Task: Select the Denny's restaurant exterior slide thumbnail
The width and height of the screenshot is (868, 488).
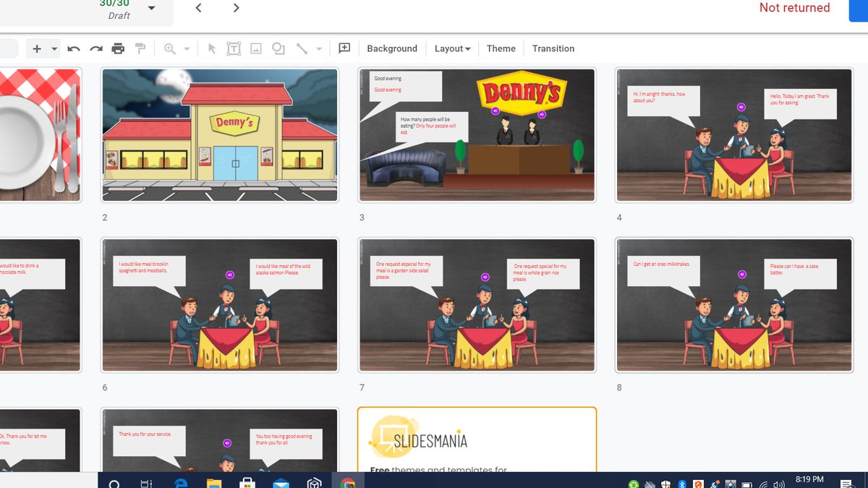Action: point(220,134)
